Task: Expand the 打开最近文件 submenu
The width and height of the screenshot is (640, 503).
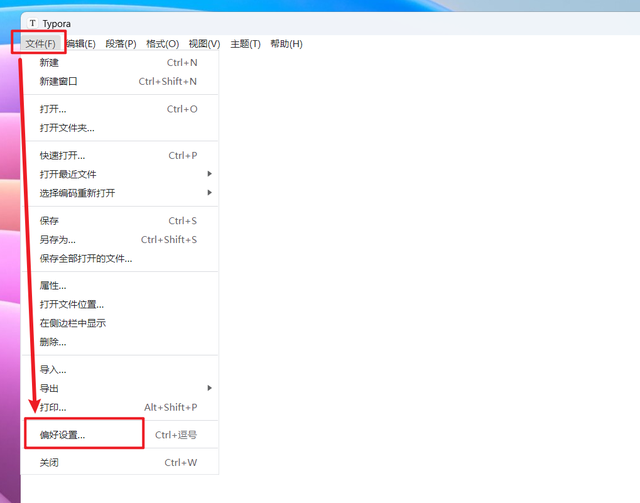Action: [x=120, y=174]
